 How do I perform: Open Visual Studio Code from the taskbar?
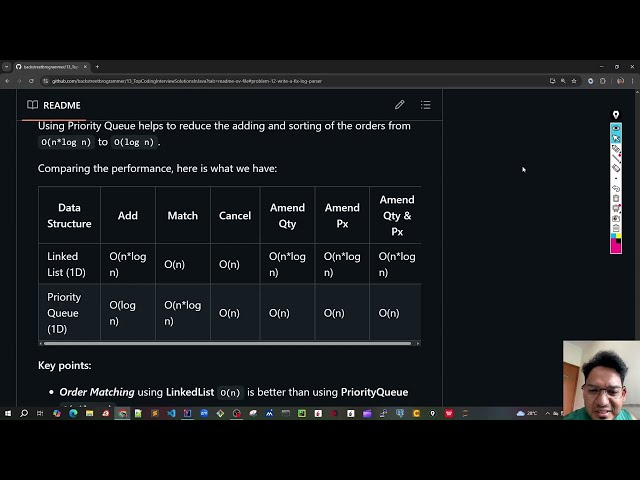coord(171,413)
